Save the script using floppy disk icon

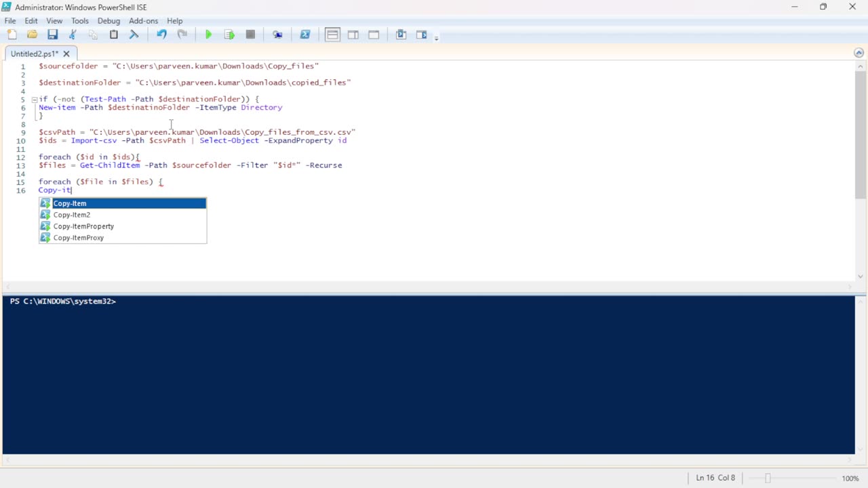[x=52, y=35]
